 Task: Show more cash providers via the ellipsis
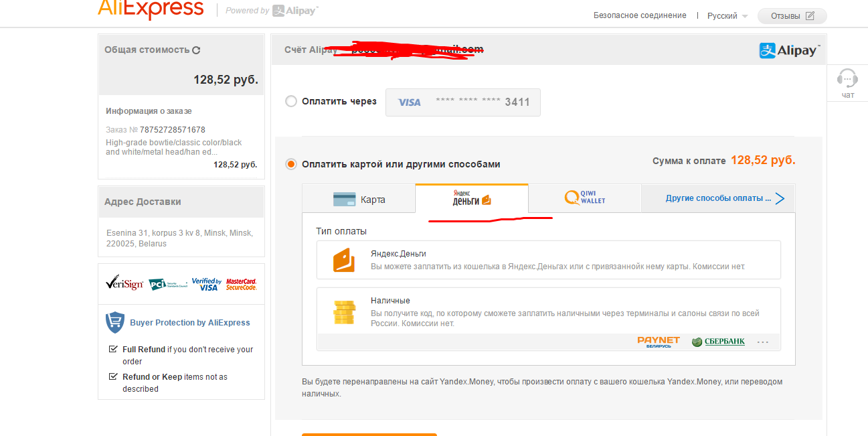coord(763,342)
